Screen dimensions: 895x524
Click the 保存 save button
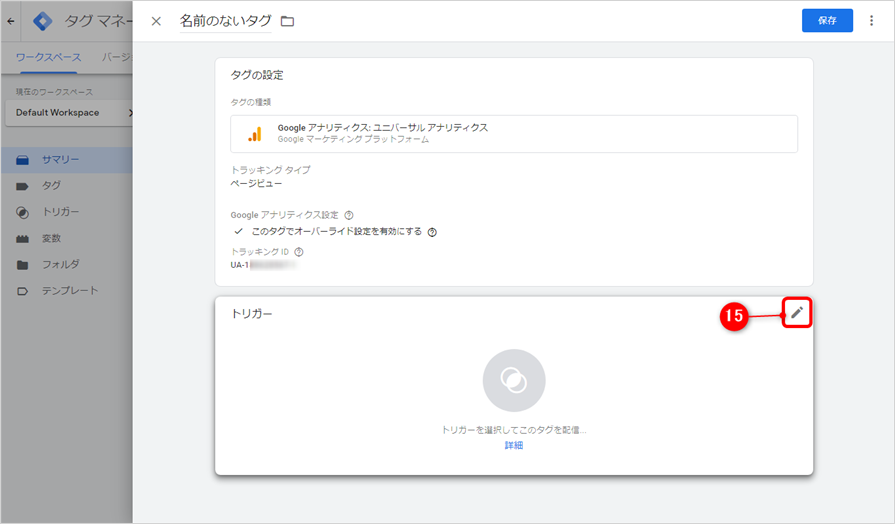click(x=827, y=21)
